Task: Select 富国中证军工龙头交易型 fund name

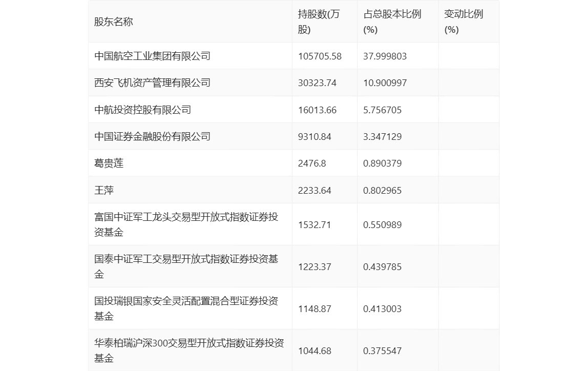Action: point(186,224)
